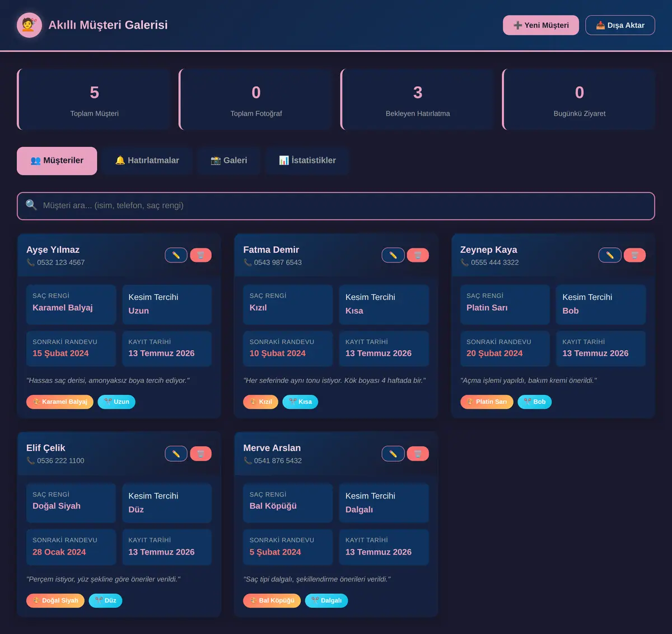The image size is (672, 634).
Task: Edit Fatma Demir's customer card
Action: pyautogui.click(x=393, y=255)
